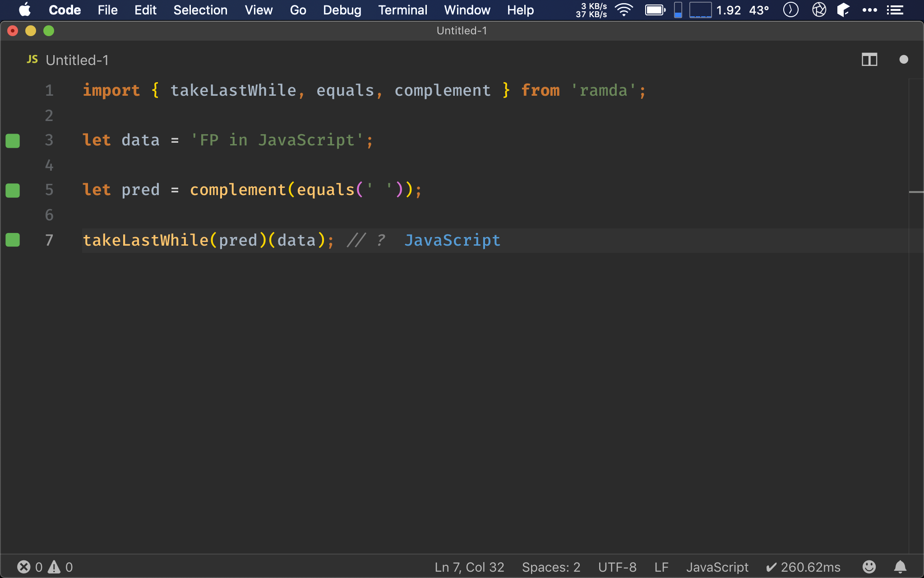Open the View menu
This screenshot has width=924, height=578.
259,10
